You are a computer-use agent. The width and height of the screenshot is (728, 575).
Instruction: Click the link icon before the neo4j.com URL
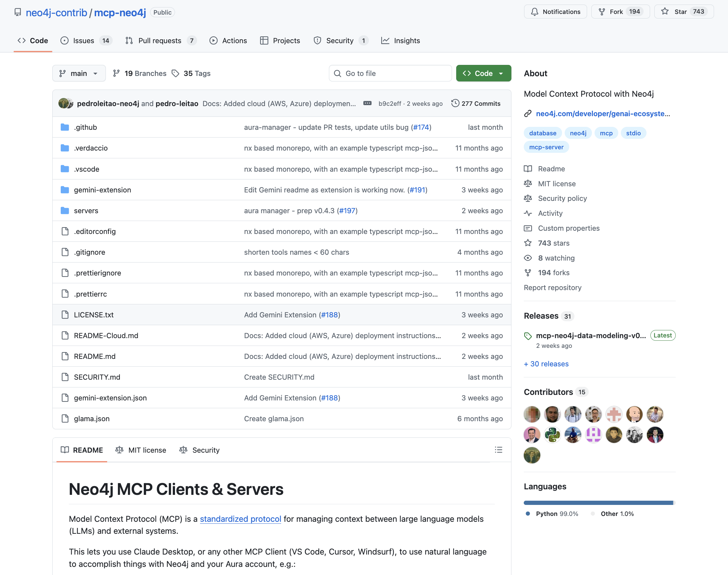pos(528,114)
